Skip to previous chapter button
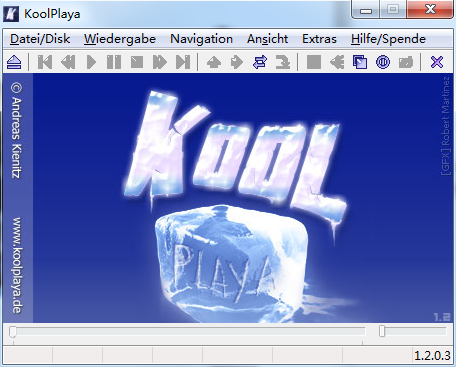The height and width of the screenshot is (367, 456). (x=45, y=62)
